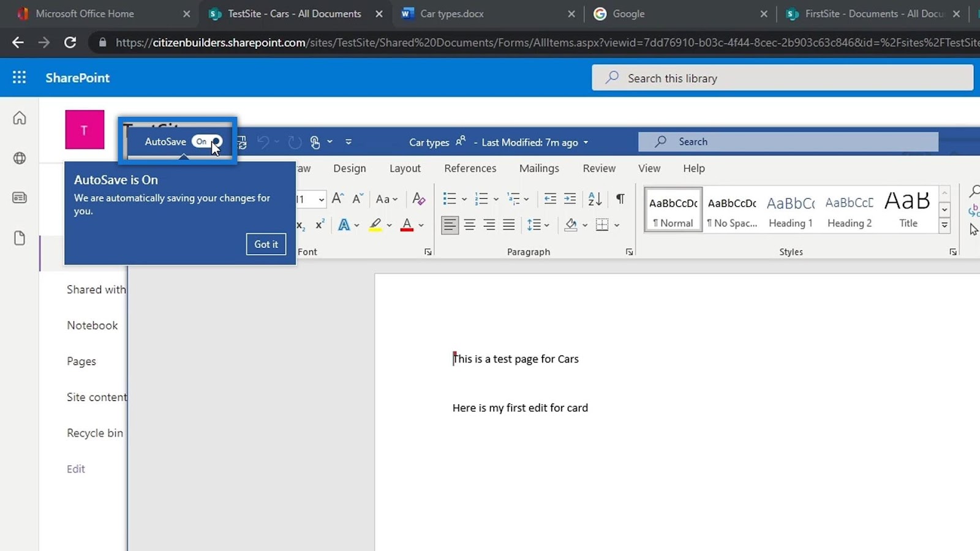Image resolution: width=980 pixels, height=551 pixels.
Task: Click the Multilevel List icon
Action: coord(513,198)
